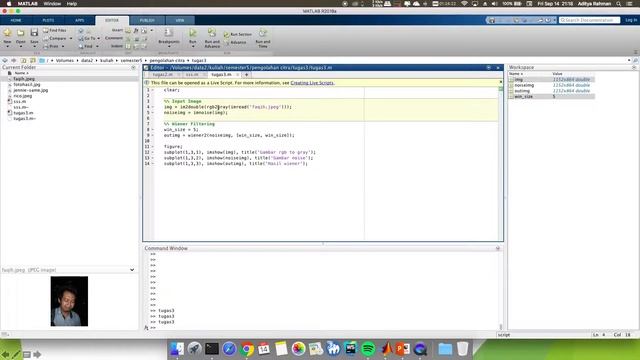Open the Help menu in the menu bar
This screenshot has height=360, width=640.
pos(72,4)
